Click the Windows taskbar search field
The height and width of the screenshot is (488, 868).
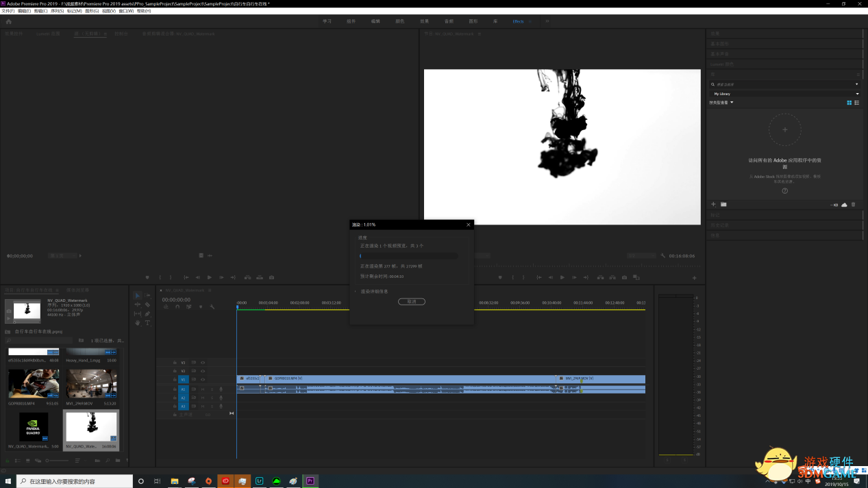[74, 481]
